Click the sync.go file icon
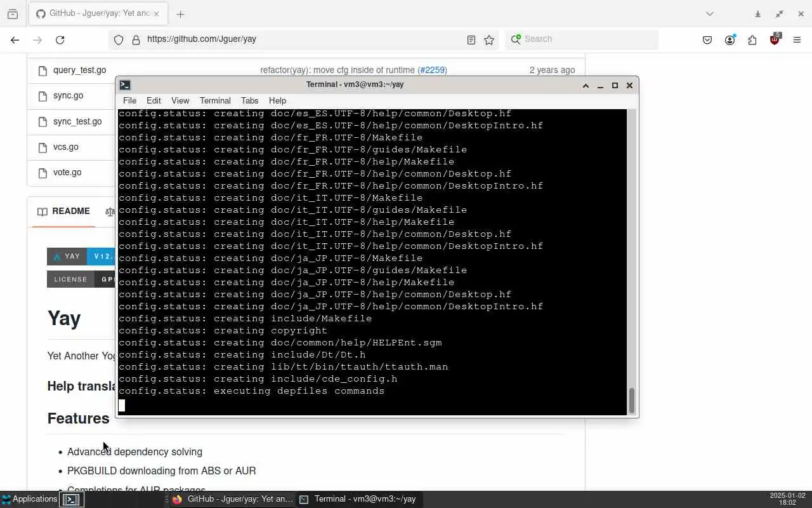812x508 pixels. point(43,96)
